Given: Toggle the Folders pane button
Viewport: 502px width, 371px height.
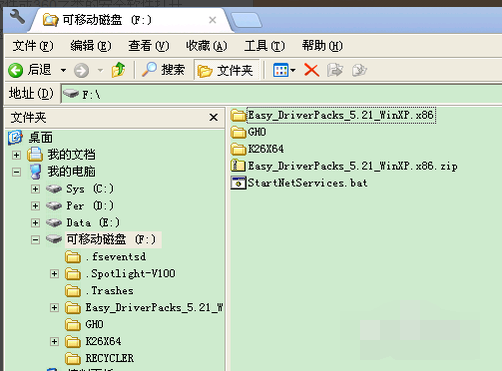Looking at the screenshot, I should pyautogui.click(x=226, y=70).
